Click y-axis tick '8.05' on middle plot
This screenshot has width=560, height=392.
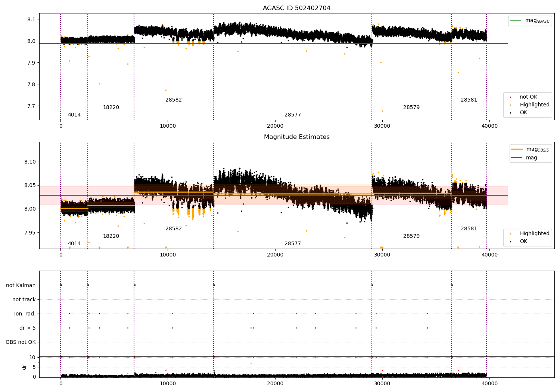pyautogui.click(x=30, y=186)
